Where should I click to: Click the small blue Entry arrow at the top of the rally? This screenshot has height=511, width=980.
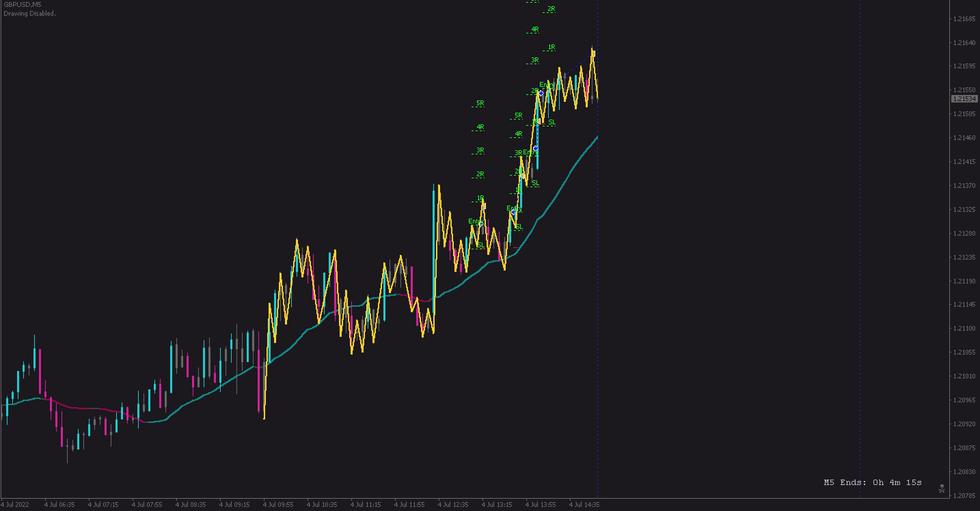coord(541,93)
